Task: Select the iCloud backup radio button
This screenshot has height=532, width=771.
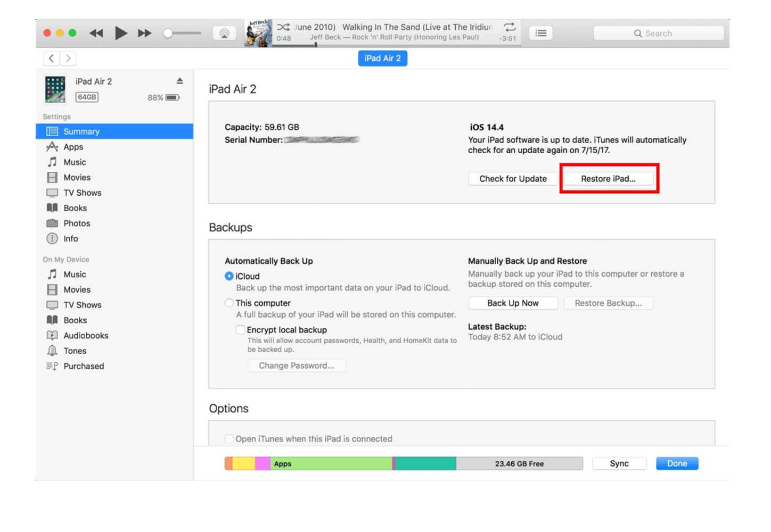Action: [x=229, y=276]
